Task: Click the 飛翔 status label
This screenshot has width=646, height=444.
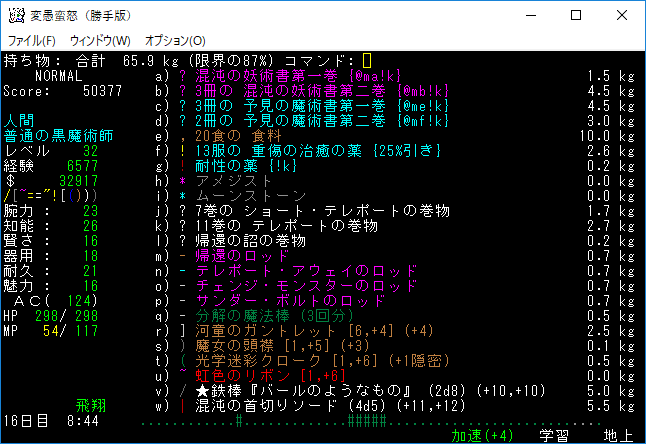Action: pyautogui.click(x=91, y=406)
